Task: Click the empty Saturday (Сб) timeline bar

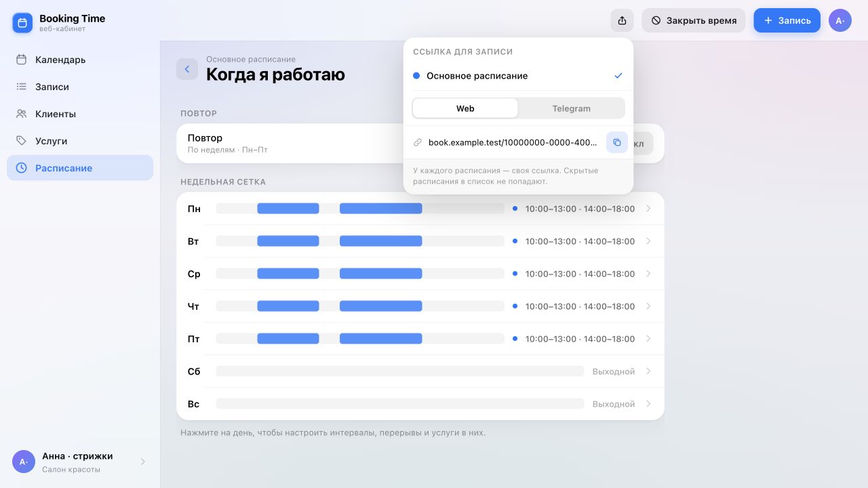Action: coord(400,371)
